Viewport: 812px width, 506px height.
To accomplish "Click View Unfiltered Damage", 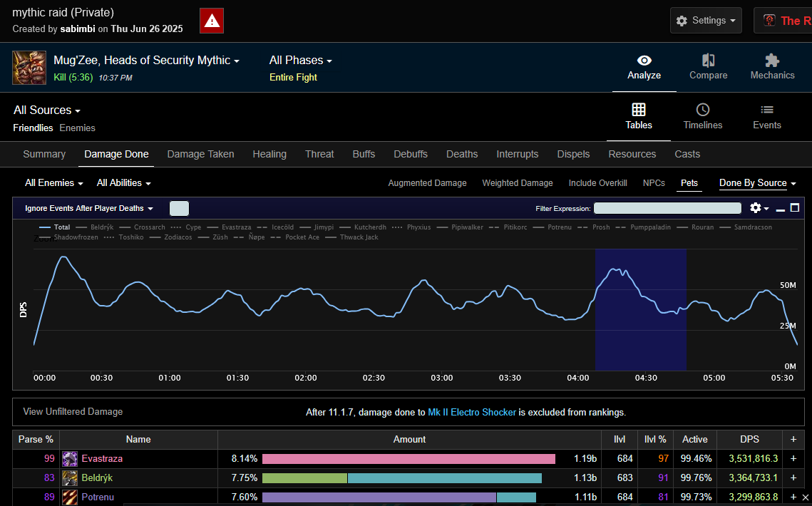I will (x=73, y=412).
